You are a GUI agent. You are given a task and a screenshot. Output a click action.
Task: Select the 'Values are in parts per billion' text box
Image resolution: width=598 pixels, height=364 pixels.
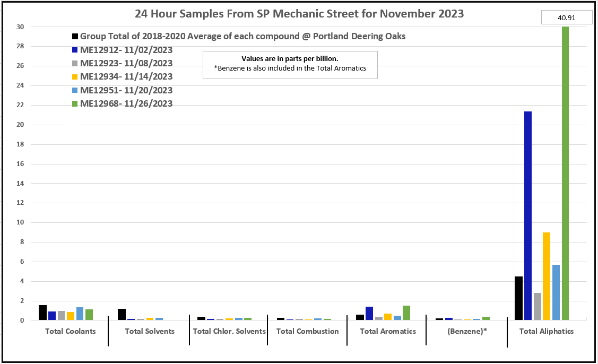(290, 64)
